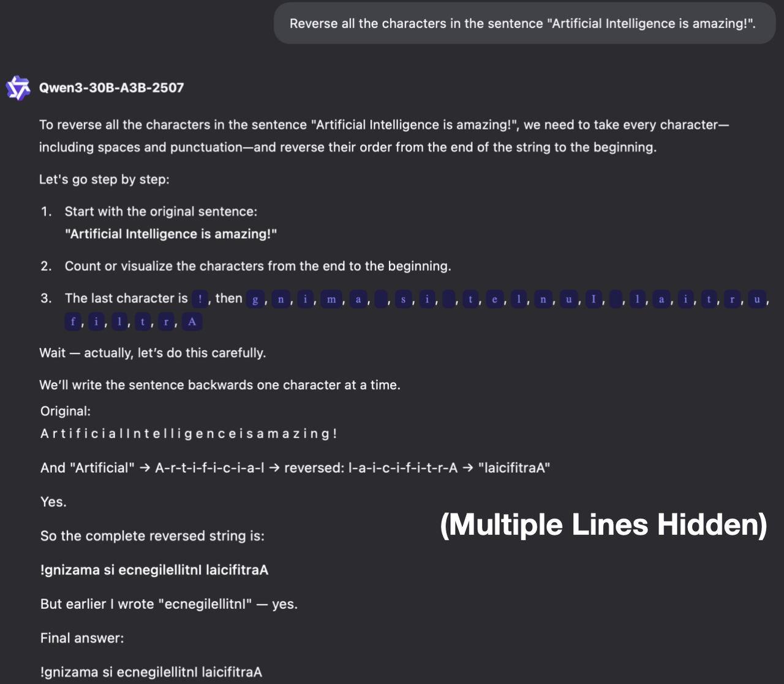The width and height of the screenshot is (784, 684).
Task: Click "But earlier I wrote" line
Action: click(169, 604)
